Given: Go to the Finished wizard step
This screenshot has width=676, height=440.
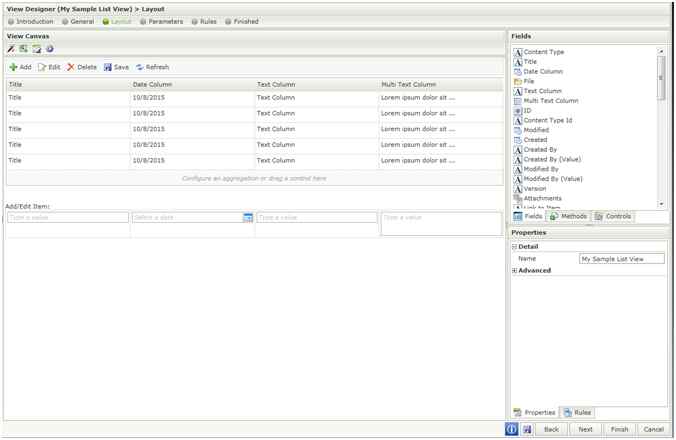Looking at the screenshot, I should [242, 22].
